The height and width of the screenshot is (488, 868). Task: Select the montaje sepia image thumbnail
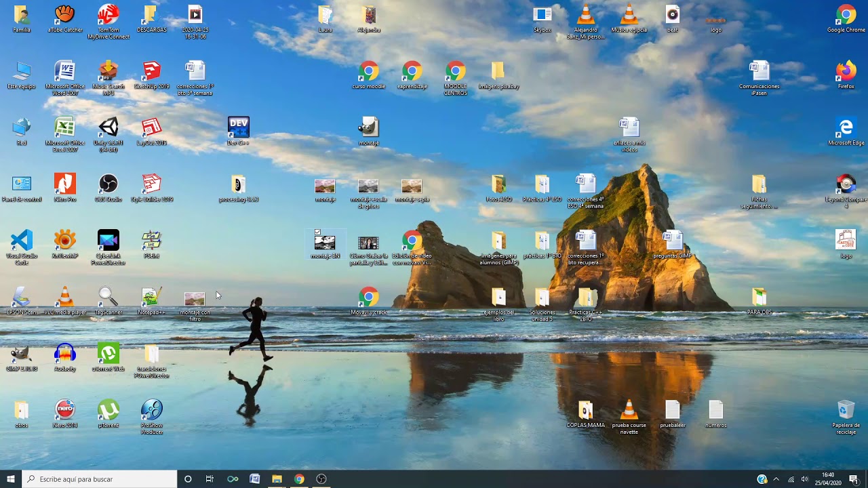pos(412,188)
